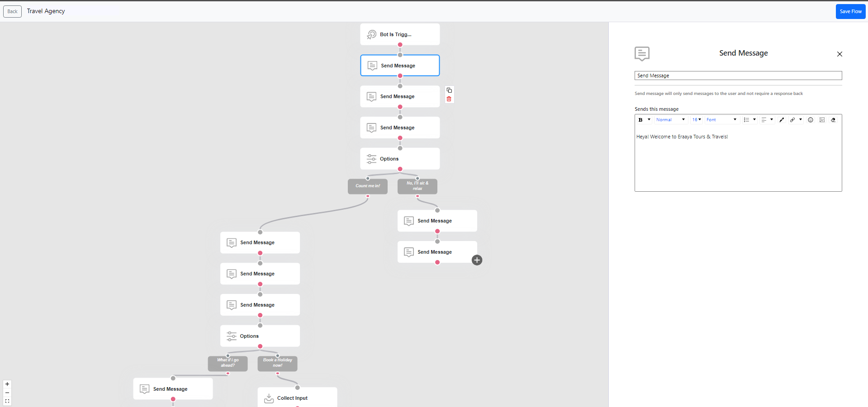Image resolution: width=868 pixels, height=407 pixels.
Task: Open the font size 16 dropdown
Action: (x=696, y=119)
